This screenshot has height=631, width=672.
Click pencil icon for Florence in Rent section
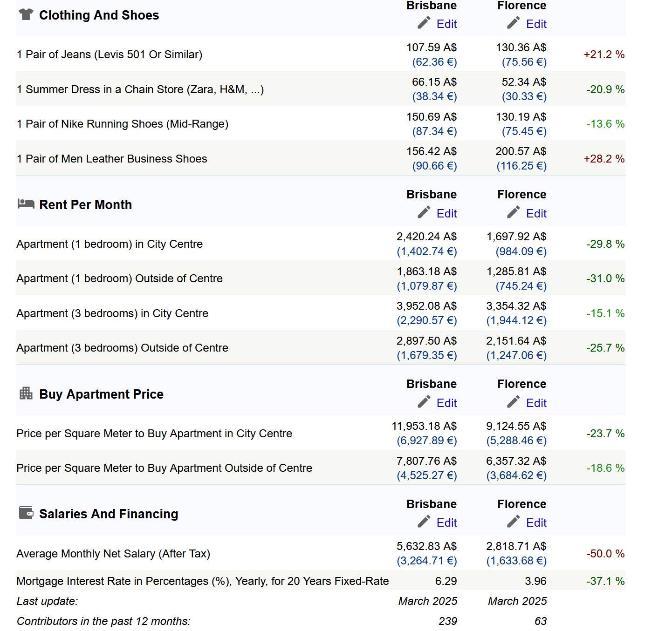513,212
